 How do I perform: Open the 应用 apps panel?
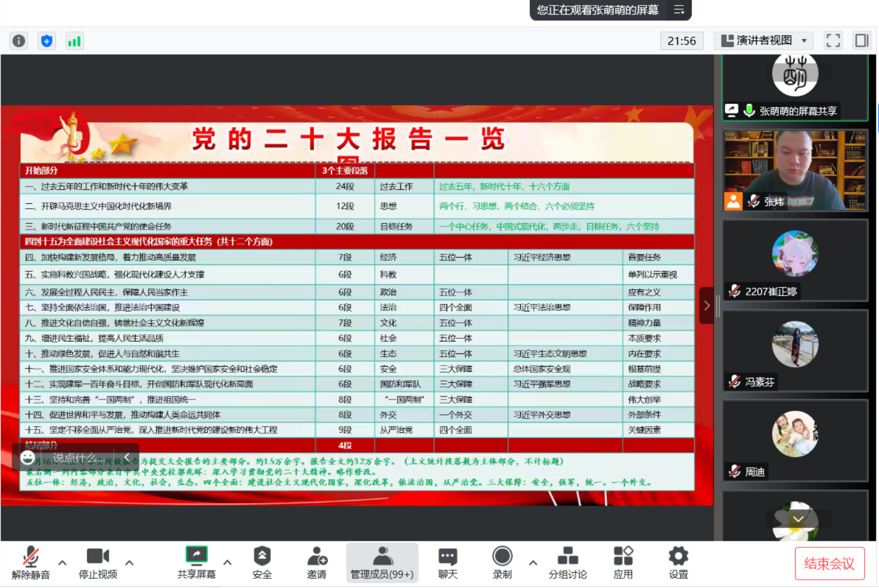tap(623, 563)
